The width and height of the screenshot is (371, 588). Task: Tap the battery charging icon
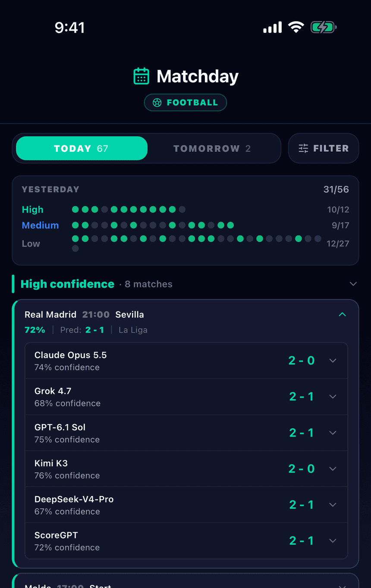point(324,28)
